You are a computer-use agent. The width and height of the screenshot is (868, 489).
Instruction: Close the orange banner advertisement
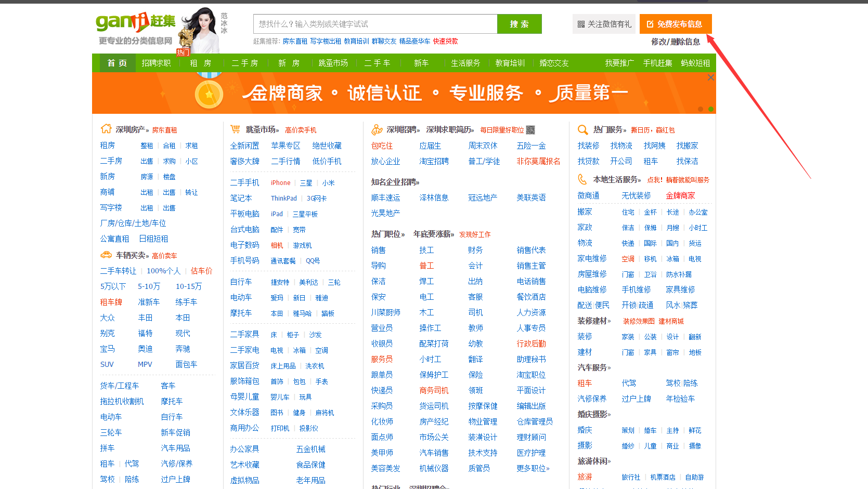tap(710, 77)
